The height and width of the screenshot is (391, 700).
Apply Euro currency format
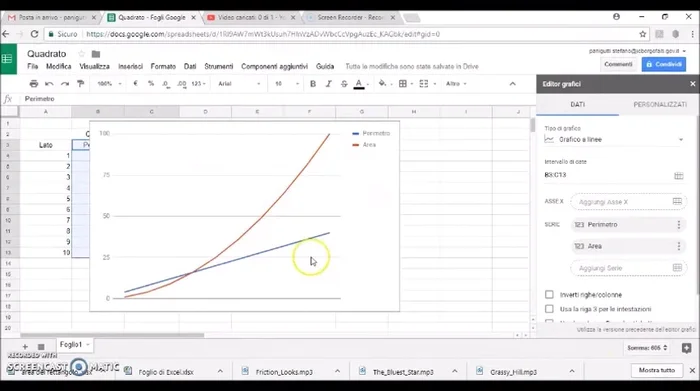136,83
